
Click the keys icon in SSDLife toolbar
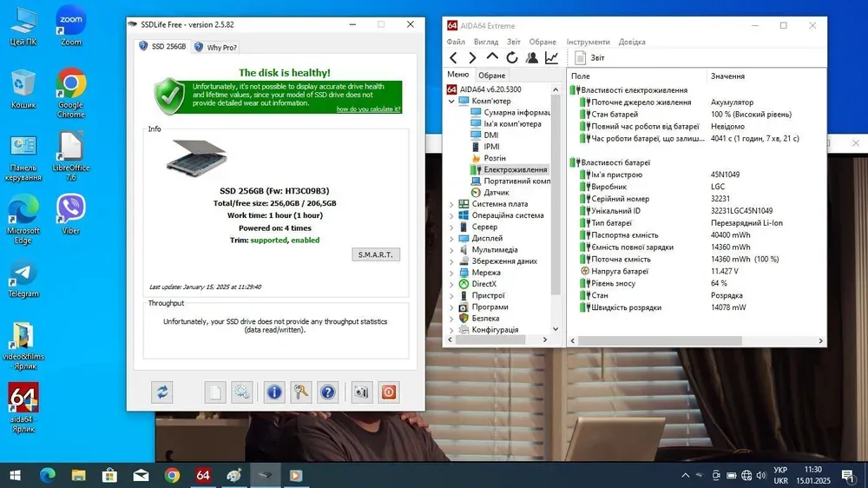click(x=300, y=392)
